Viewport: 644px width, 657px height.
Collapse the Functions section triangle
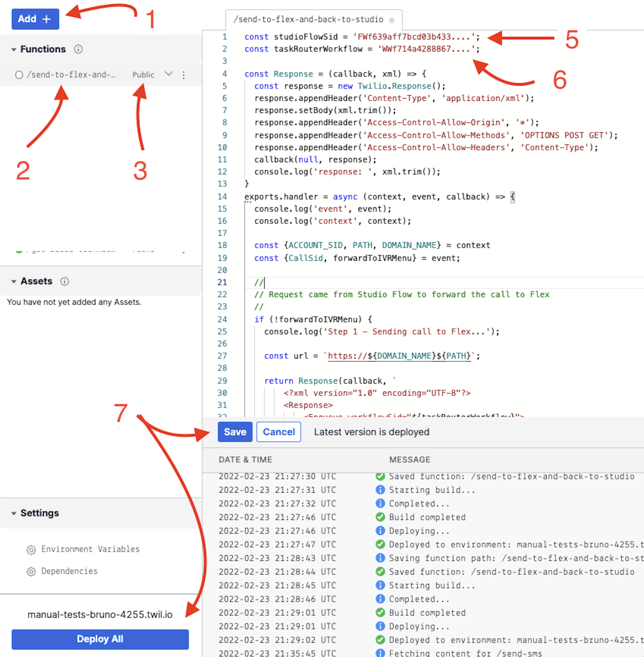pos(13,49)
